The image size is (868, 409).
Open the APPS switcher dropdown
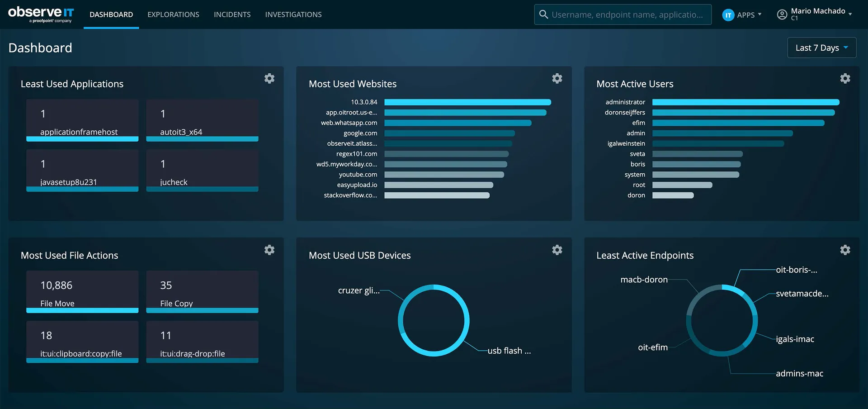pyautogui.click(x=742, y=15)
